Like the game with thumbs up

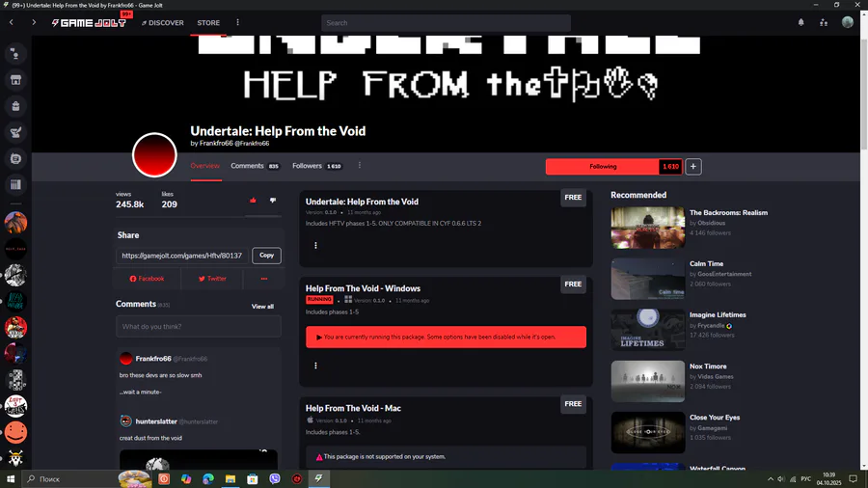coord(253,201)
